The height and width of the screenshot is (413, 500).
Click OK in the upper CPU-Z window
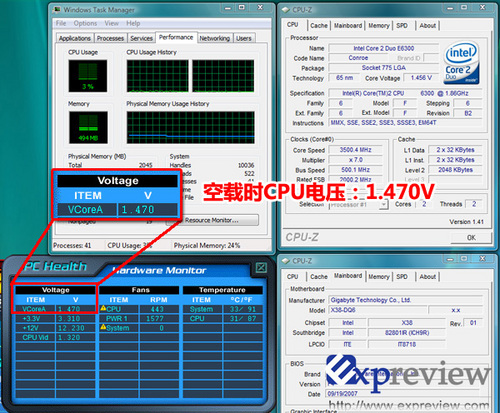click(471, 238)
